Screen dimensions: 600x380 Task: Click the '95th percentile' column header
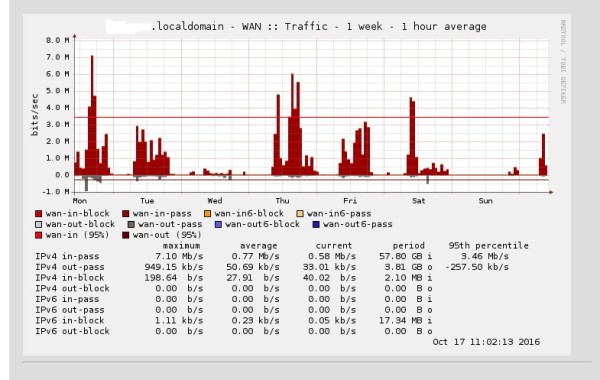click(x=489, y=246)
